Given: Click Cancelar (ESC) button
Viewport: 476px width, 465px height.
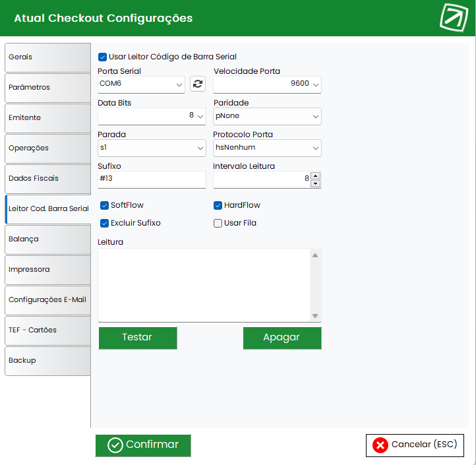Looking at the screenshot, I should point(415,445).
